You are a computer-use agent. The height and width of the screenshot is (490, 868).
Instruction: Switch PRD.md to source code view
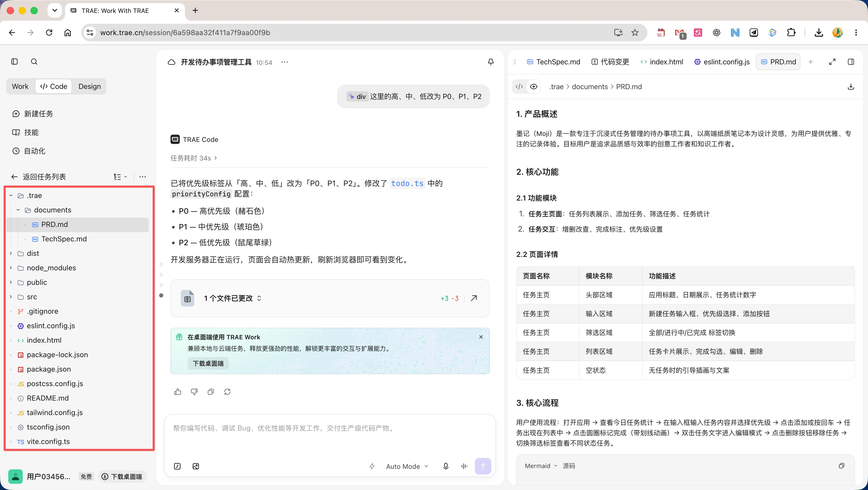(519, 87)
